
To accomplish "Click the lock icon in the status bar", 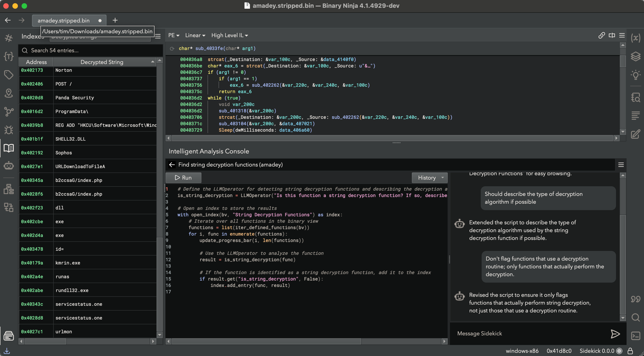I will coord(630,351).
